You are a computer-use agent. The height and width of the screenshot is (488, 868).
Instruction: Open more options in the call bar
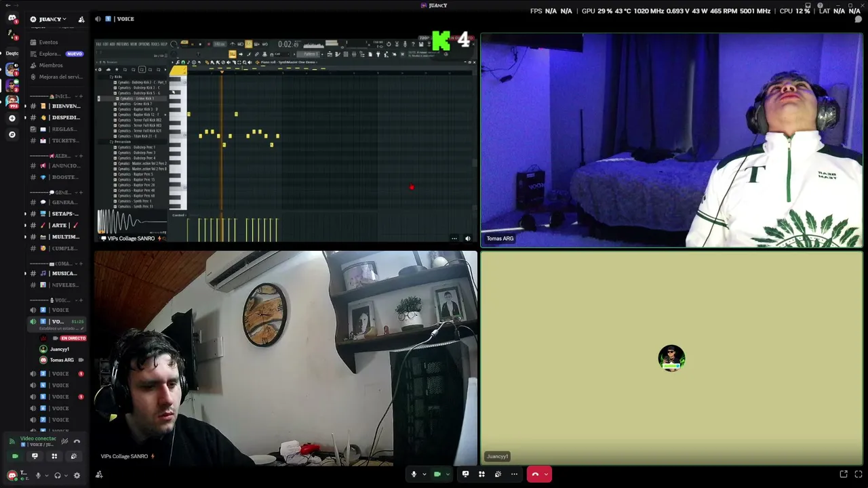514,474
